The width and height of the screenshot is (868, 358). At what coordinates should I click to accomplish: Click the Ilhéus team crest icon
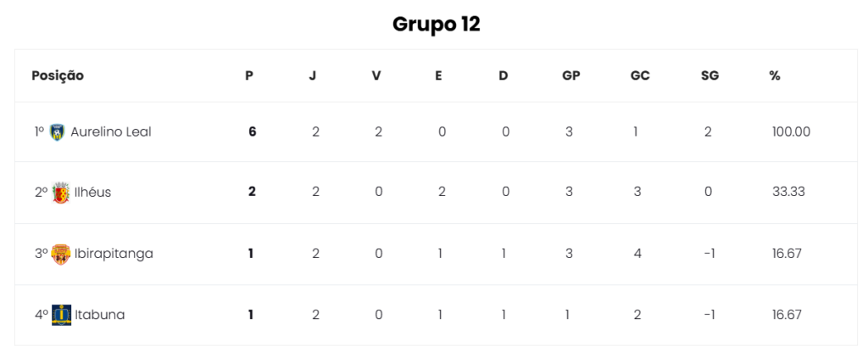[61, 193]
